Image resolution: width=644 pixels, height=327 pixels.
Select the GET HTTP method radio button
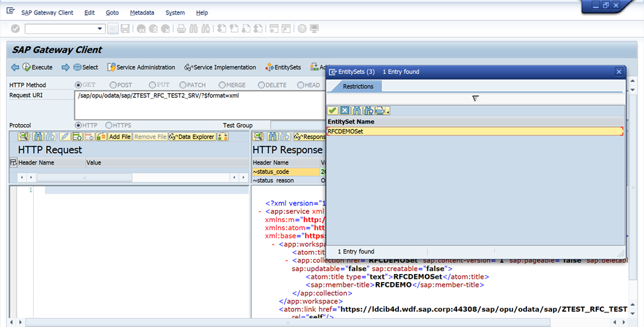tap(78, 85)
